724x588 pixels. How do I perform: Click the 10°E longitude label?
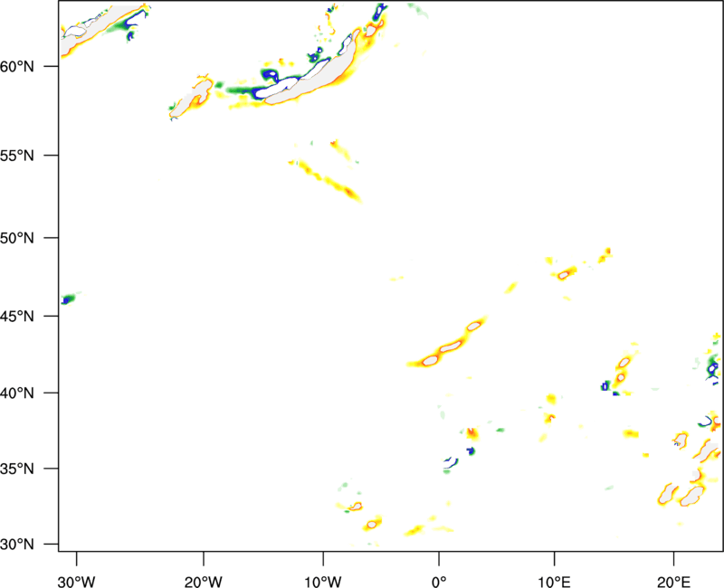click(554, 582)
